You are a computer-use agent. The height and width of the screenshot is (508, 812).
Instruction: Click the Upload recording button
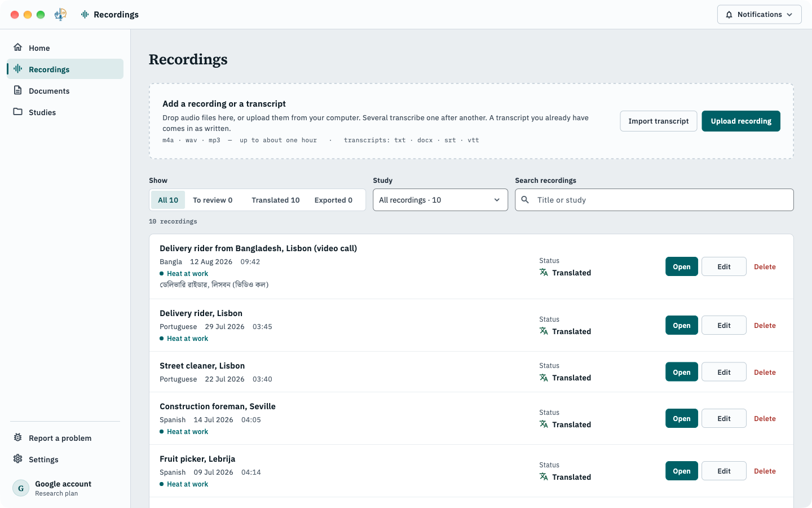(x=741, y=121)
